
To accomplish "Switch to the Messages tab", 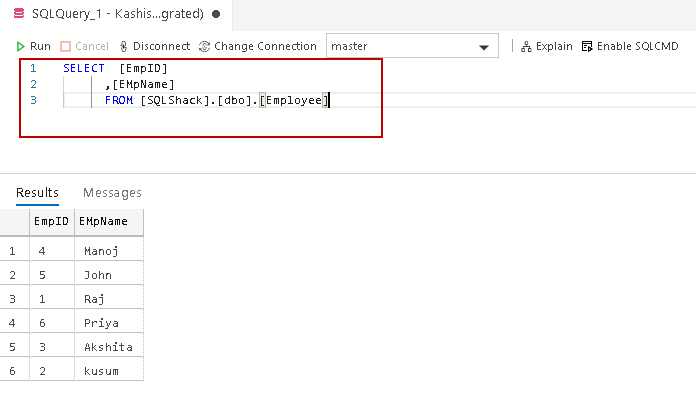I will (112, 193).
